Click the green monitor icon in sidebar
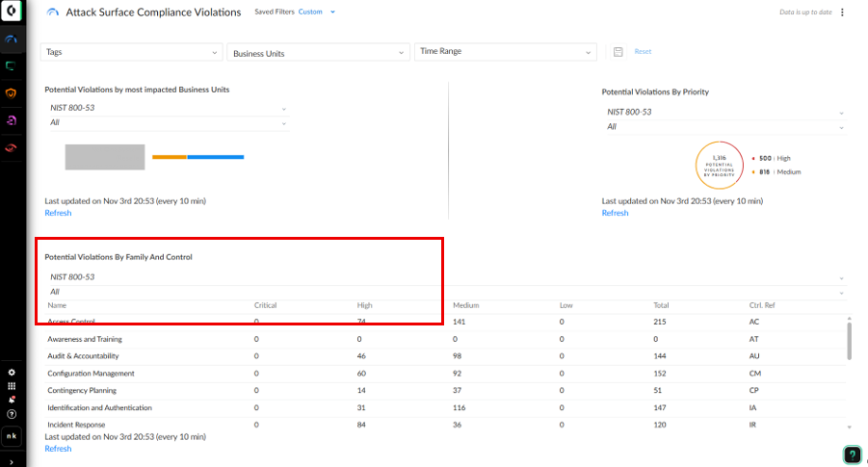The height and width of the screenshot is (467, 868). click(x=11, y=66)
